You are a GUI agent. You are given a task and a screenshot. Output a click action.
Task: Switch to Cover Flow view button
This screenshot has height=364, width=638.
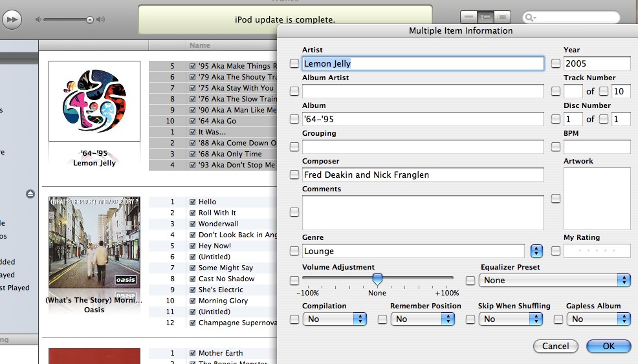click(x=502, y=17)
